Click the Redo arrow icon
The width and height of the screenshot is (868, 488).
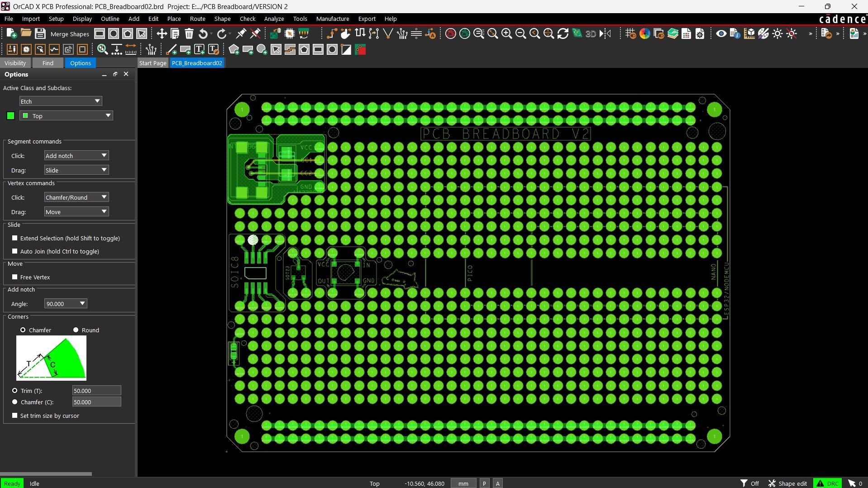click(222, 33)
